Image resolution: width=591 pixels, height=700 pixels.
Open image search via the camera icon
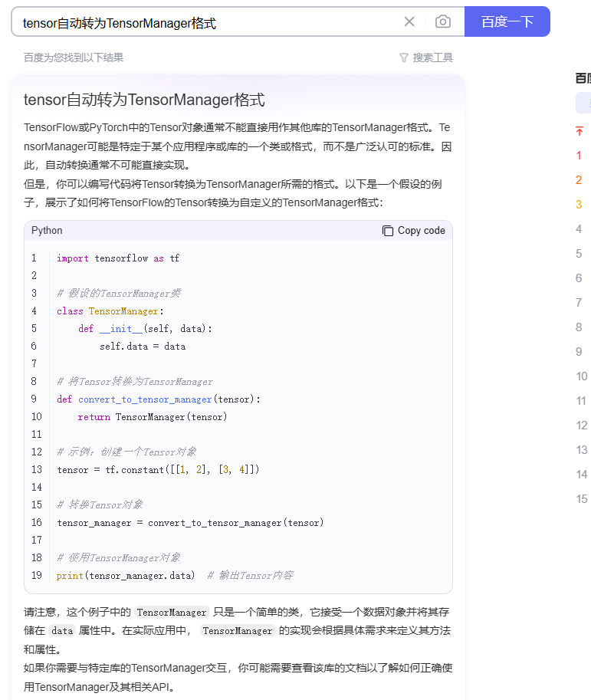(x=443, y=22)
